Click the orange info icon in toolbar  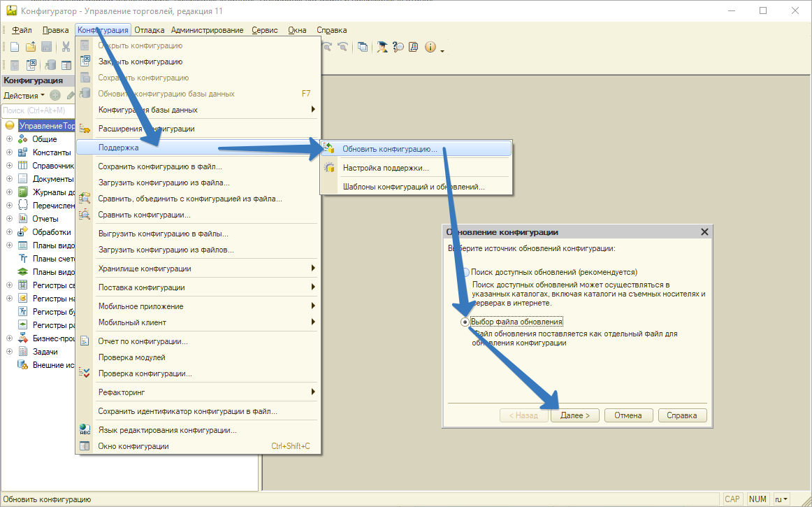(430, 47)
